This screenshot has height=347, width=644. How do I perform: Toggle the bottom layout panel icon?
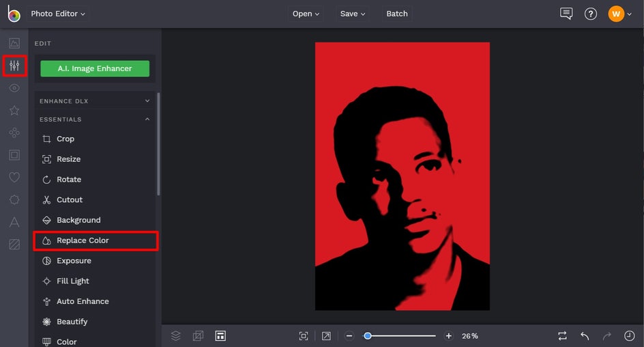pos(220,336)
